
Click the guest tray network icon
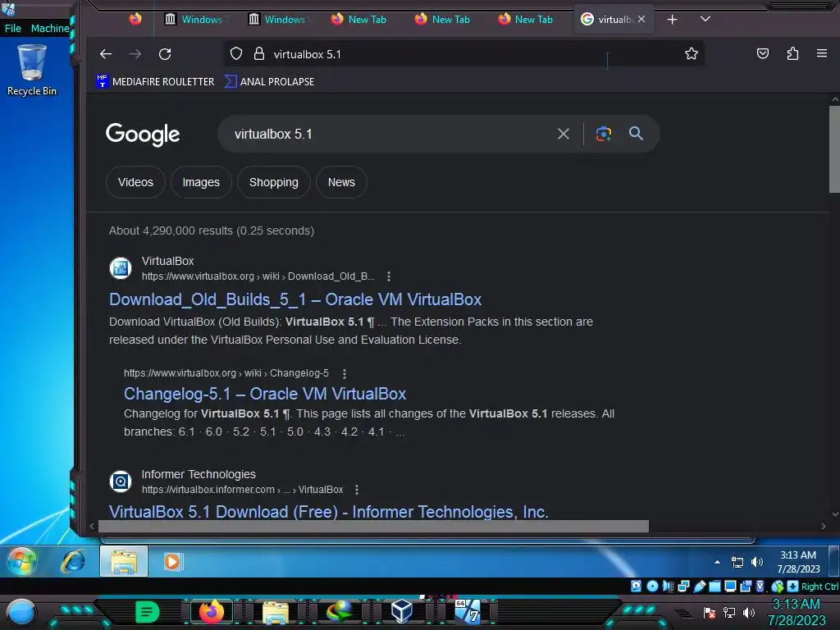(737, 562)
